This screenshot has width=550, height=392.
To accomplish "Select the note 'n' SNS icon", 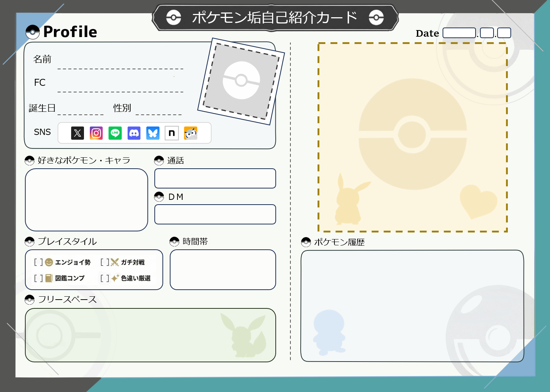I will click(x=172, y=133).
